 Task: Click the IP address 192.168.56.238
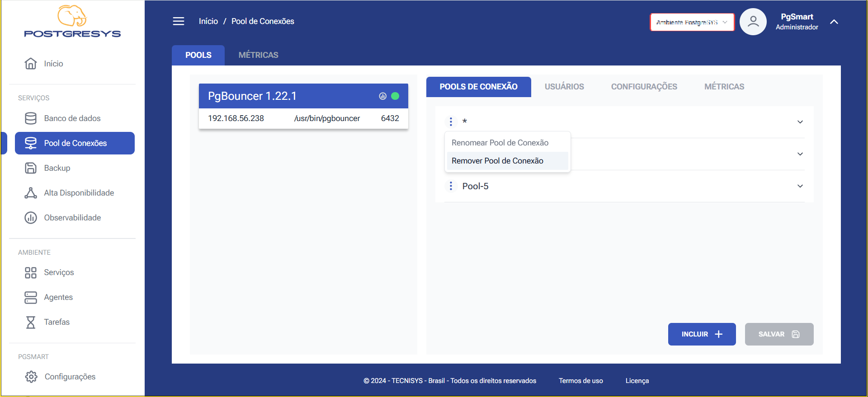[x=236, y=118]
